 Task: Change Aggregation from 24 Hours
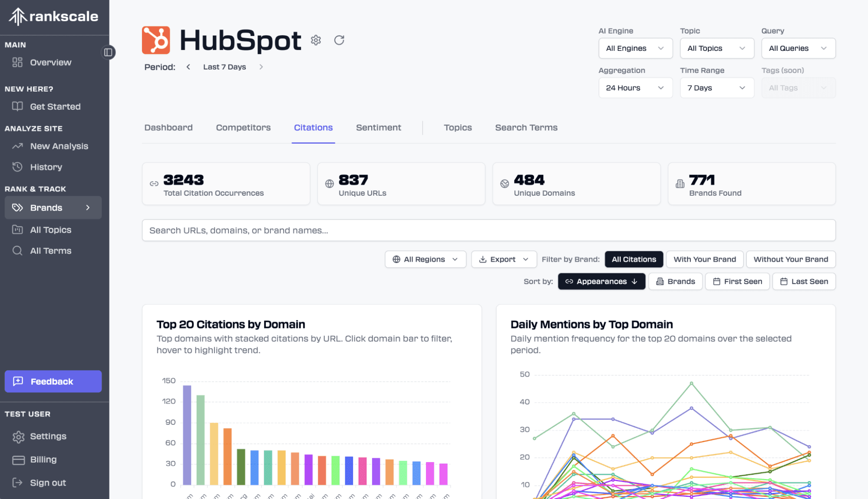pyautogui.click(x=635, y=88)
